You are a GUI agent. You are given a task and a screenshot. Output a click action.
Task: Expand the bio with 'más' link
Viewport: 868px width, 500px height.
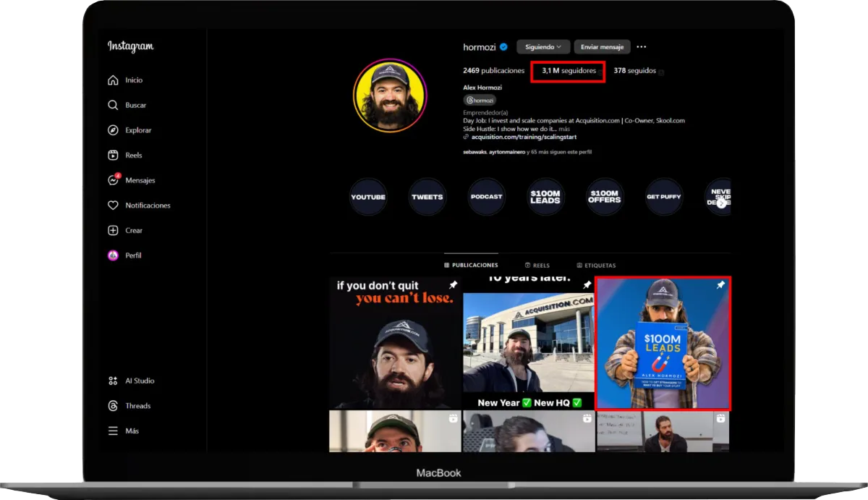tap(564, 129)
